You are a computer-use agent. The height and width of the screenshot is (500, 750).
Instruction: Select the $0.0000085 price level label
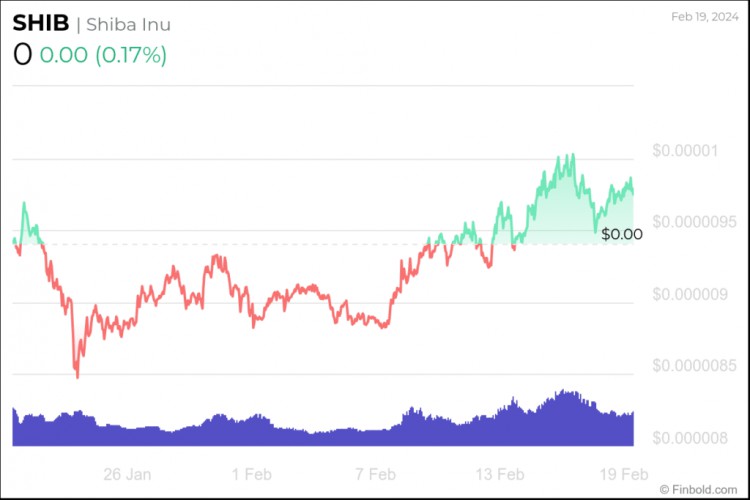click(695, 366)
